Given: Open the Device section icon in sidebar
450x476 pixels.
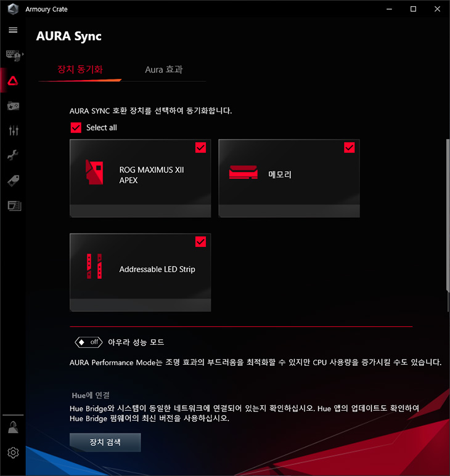Looking at the screenshot, I should (14, 55).
